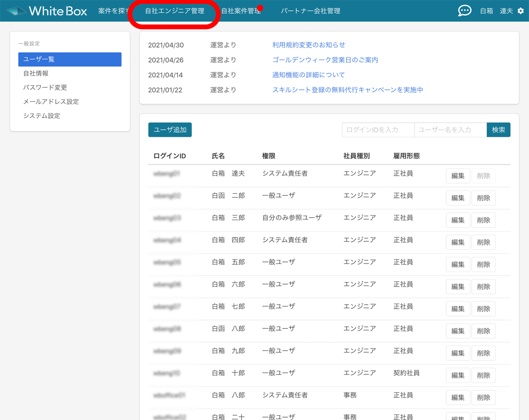Open 自社エンジニア管理 menu
Screen dimensions: 529x420
coord(175,11)
